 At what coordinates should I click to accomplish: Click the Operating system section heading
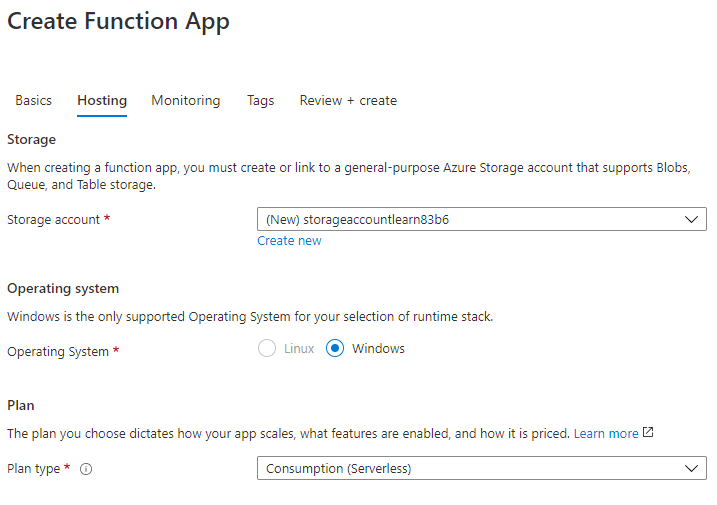(x=63, y=289)
